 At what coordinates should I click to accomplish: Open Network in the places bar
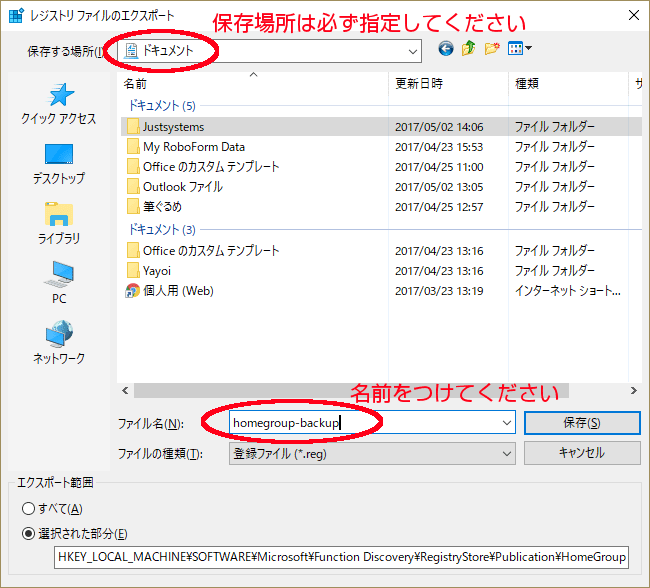[x=59, y=343]
